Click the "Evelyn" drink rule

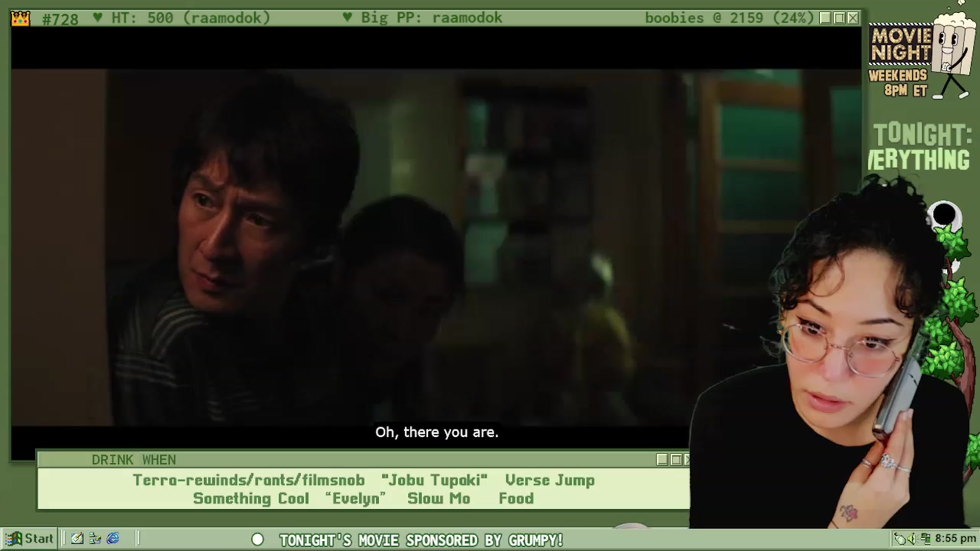pyautogui.click(x=356, y=498)
